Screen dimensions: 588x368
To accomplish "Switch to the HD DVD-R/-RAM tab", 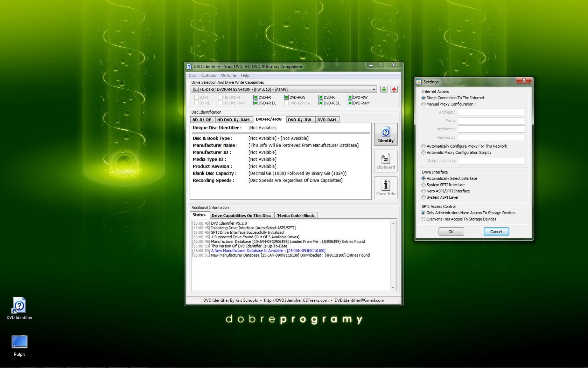I will [233, 120].
